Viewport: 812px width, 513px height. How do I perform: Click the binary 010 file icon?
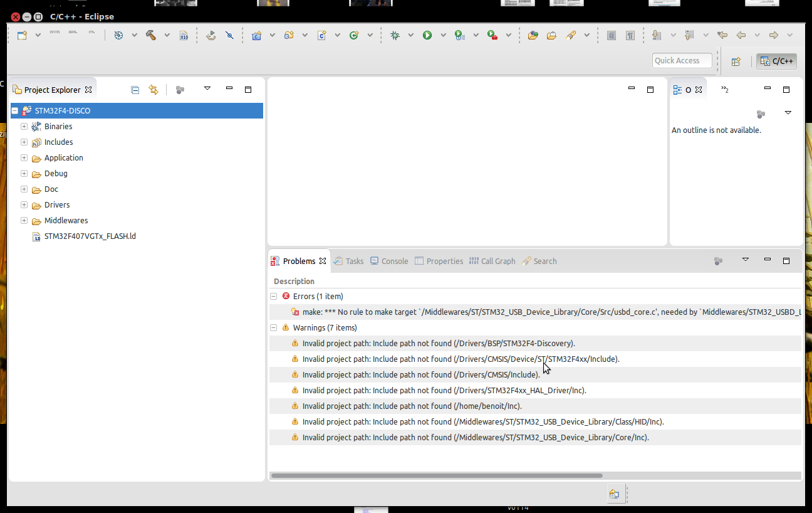click(184, 35)
